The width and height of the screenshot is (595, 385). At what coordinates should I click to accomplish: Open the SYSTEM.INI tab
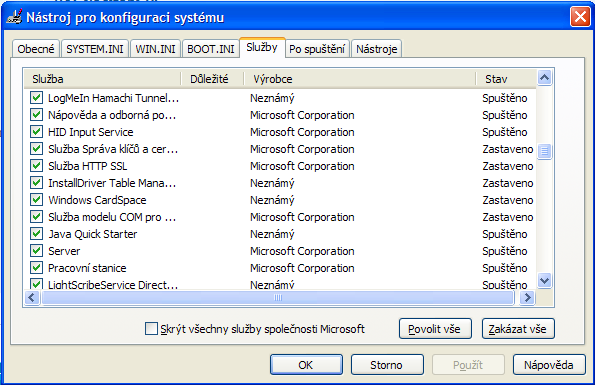pyautogui.click(x=95, y=49)
